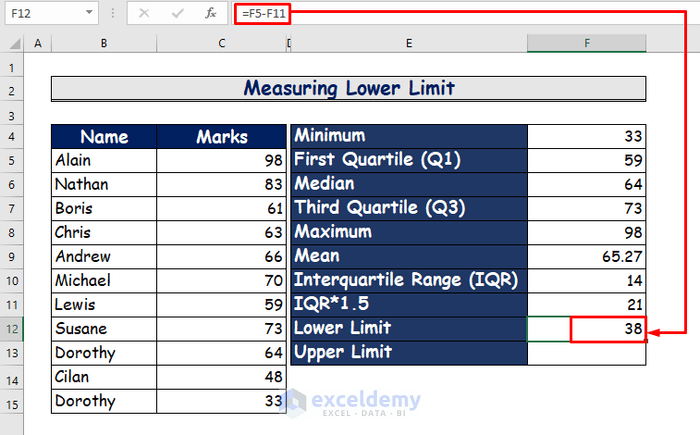
Task: Select the cell containing 'Michael'
Action: pyautogui.click(x=104, y=281)
